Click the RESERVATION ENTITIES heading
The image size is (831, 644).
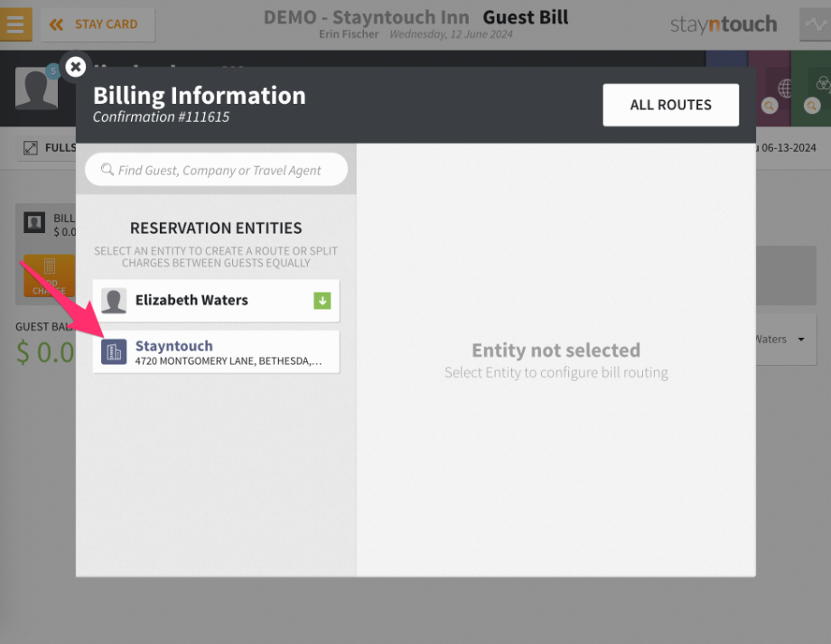pyautogui.click(x=216, y=228)
